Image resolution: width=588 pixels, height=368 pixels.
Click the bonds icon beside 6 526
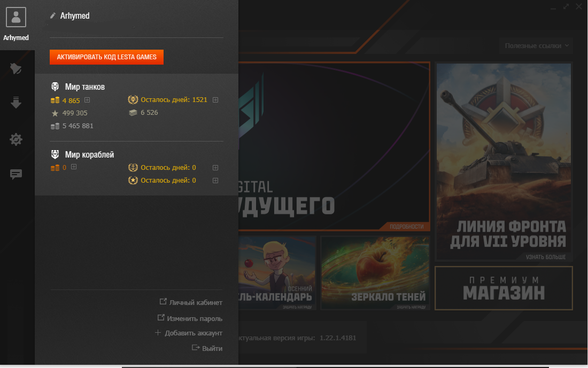[x=133, y=112]
